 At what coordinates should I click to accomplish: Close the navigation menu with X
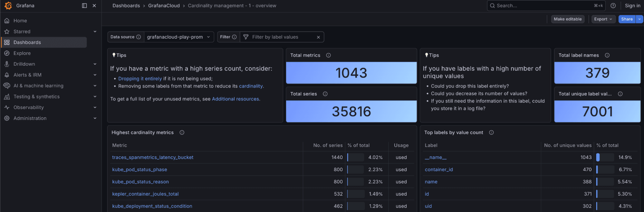point(94,5)
